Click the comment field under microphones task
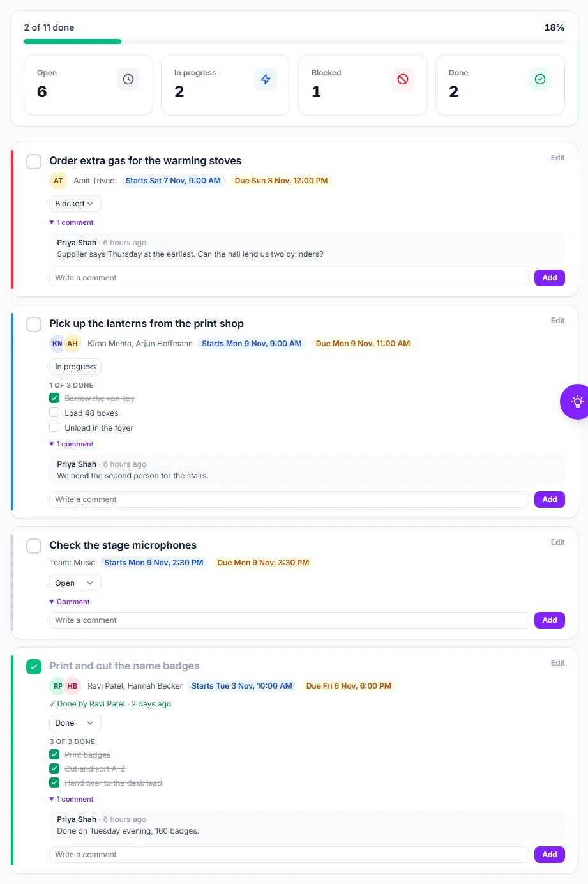 (289, 620)
